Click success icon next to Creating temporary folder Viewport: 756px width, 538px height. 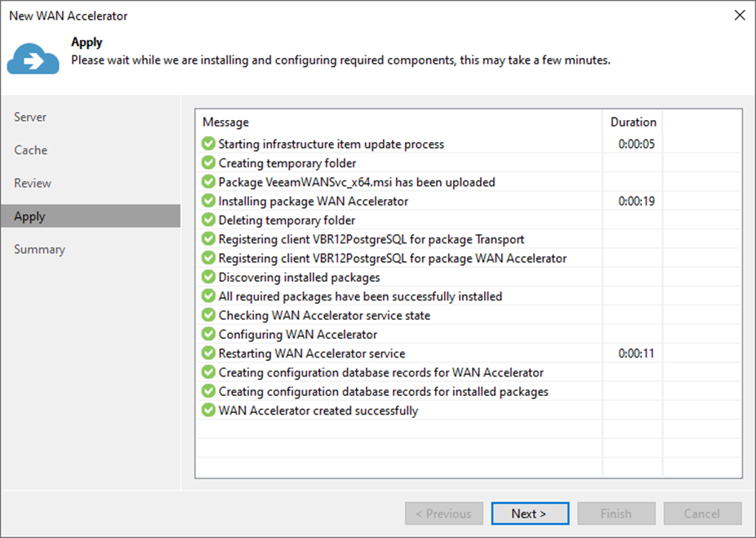(209, 163)
